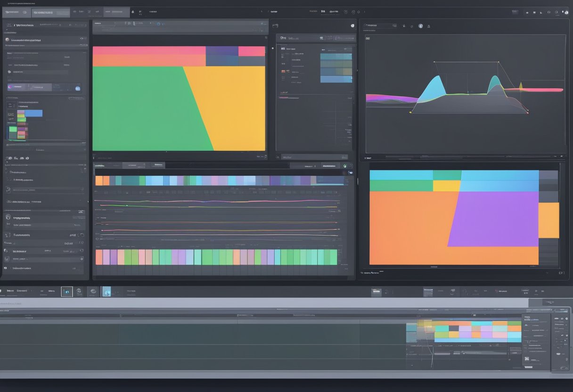Toggle the visibility switch beside the project title row
The width and height of the screenshot is (573, 392).
[x=81, y=39]
